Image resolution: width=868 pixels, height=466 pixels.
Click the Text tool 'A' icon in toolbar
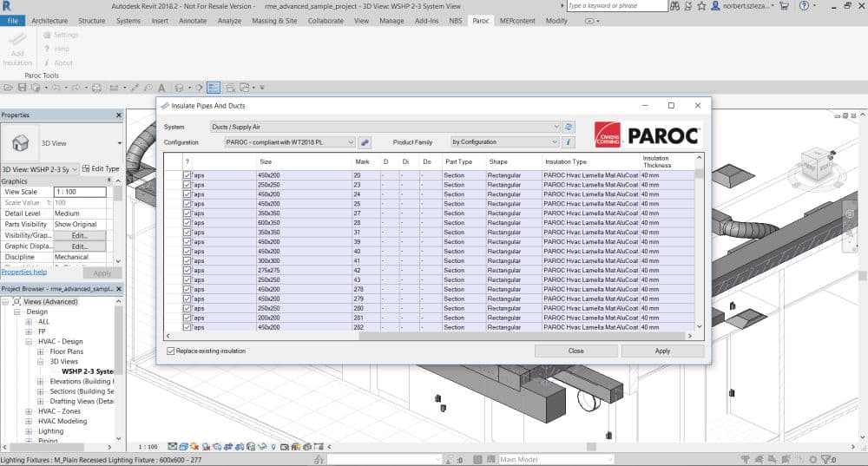161,88
